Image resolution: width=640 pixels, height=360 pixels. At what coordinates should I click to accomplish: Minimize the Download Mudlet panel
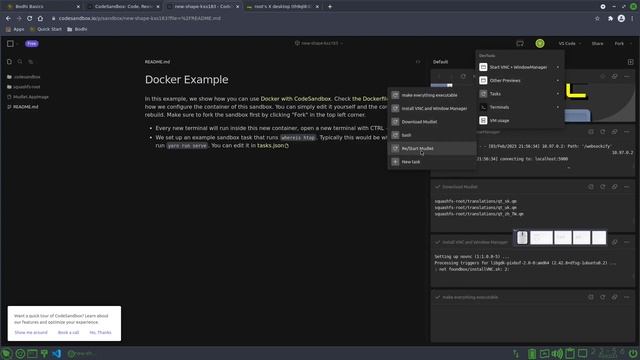point(627,187)
